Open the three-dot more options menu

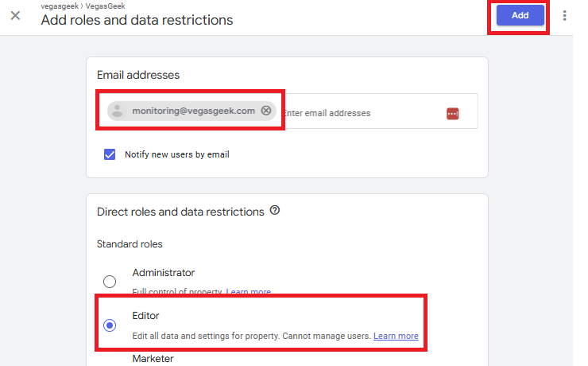click(565, 15)
